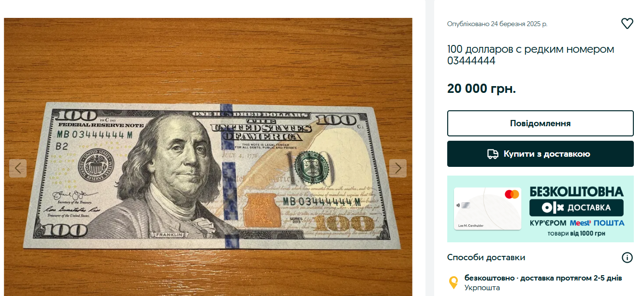Click the Meest Пошта logo
Viewport: 644px width, 296px height.
(x=597, y=223)
